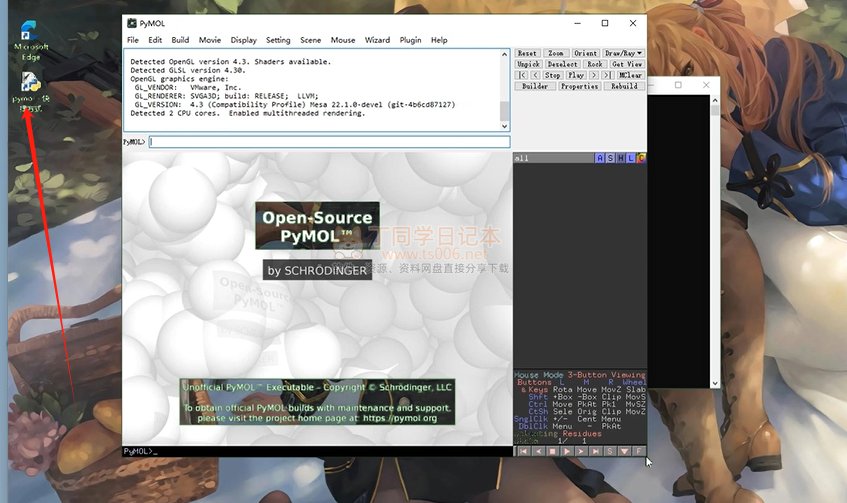This screenshot has width=847, height=503.
Task: Jump to last frame using bottom playback bar
Action: 596,451
